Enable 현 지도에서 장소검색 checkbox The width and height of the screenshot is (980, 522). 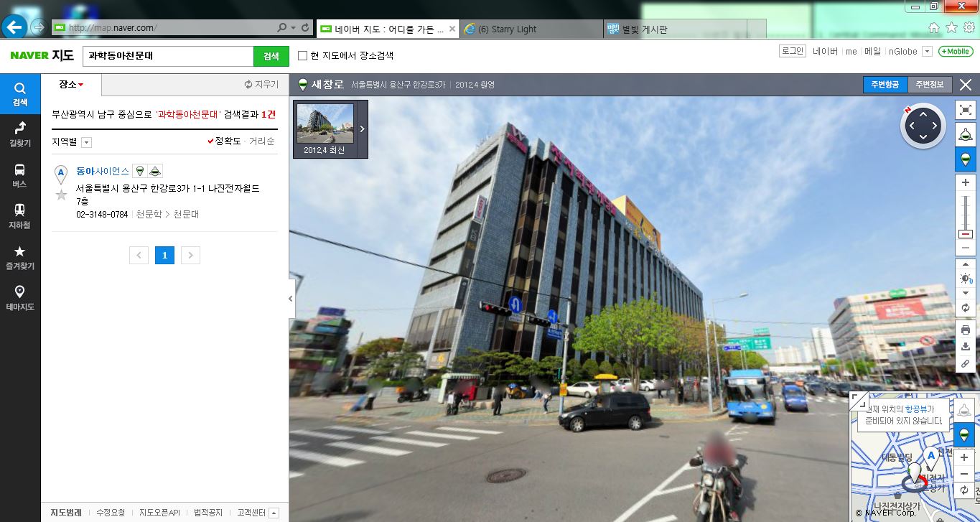tap(302, 55)
